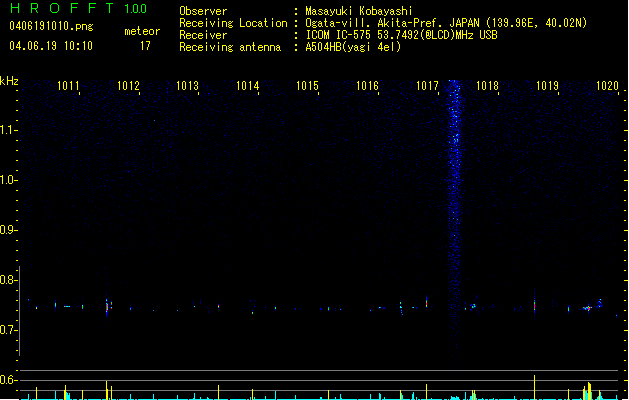Screen dimensions: 629x400
Task: Click the Receiving Location label
Action: [x=233, y=23]
